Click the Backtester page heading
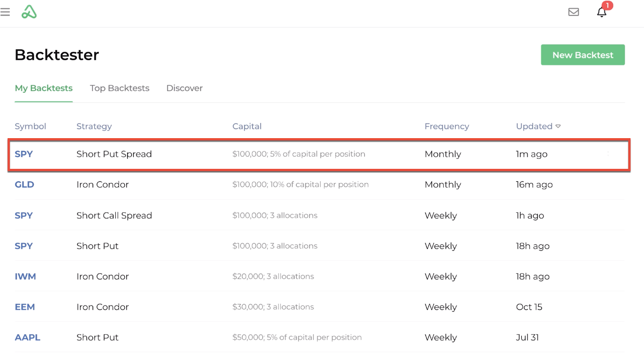Viewport: 644px width, 363px height. [57, 55]
